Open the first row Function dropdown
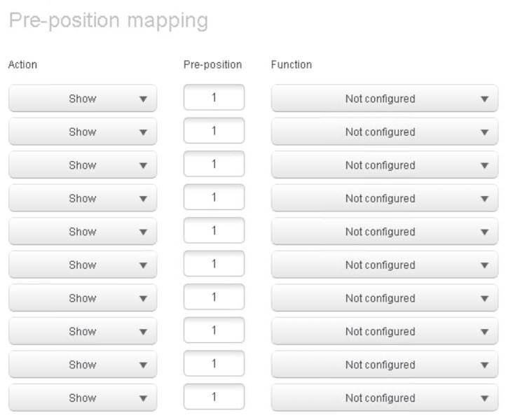The width and height of the screenshot is (506, 420). pyautogui.click(x=384, y=99)
